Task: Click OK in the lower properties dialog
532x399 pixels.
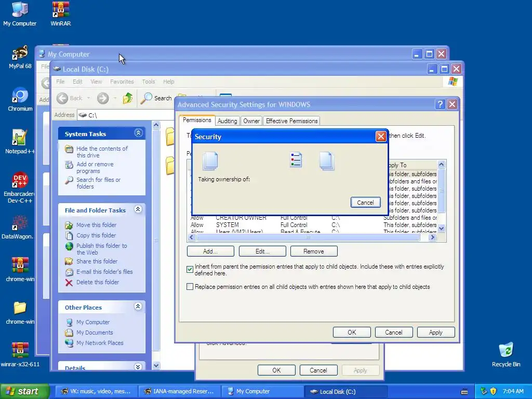Action: click(x=276, y=370)
